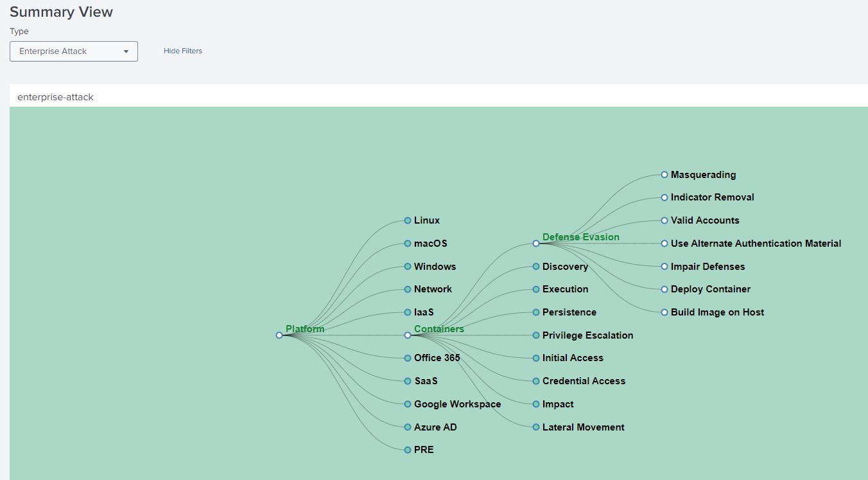The image size is (868, 480).
Task: Select the Masquerading technique node circle
Action: [x=664, y=175]
